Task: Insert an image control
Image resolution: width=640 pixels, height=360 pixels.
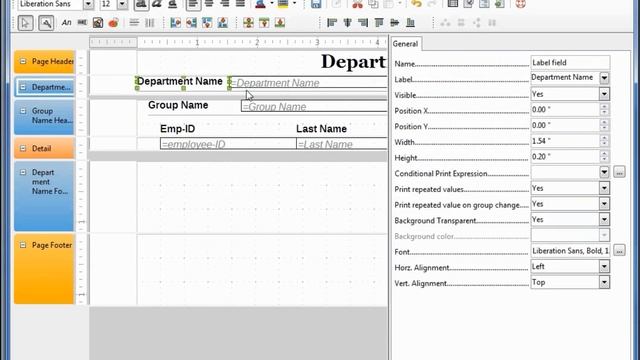Action: [98, 23]
